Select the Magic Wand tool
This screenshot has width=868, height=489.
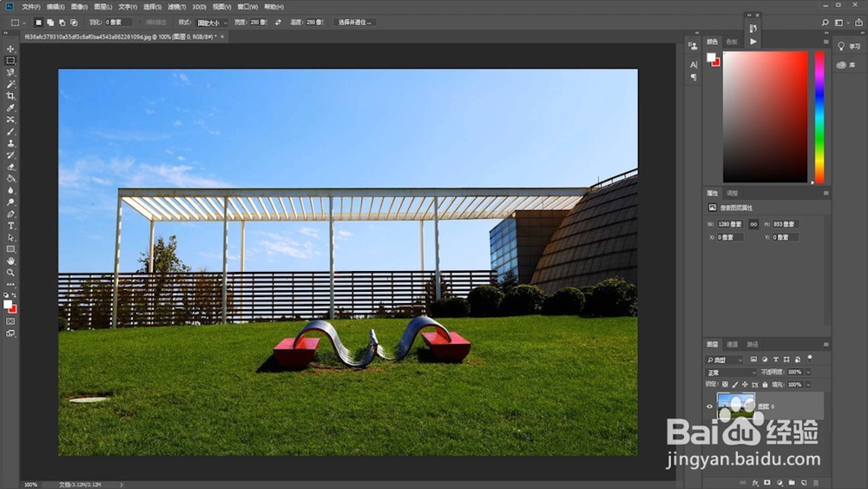pyautogui.click(x=10, y=84)
